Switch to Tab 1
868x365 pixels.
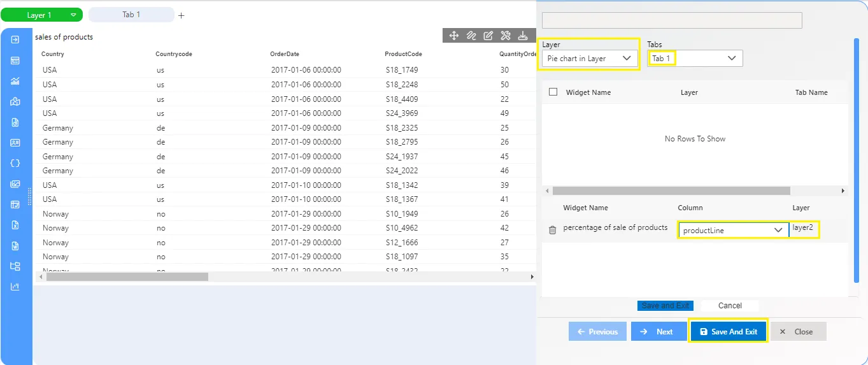pos(131,14)
